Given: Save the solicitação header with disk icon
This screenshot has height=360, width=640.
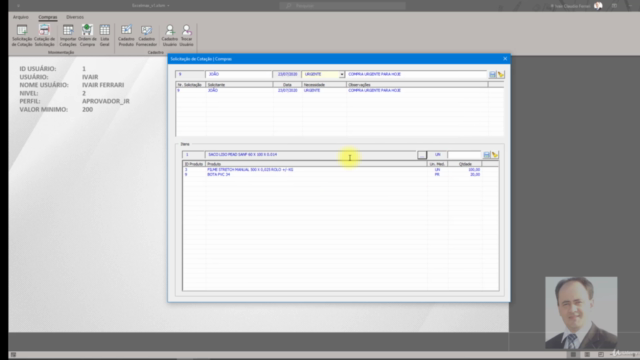Looking at the screenshot, I should tap(493, 75).
